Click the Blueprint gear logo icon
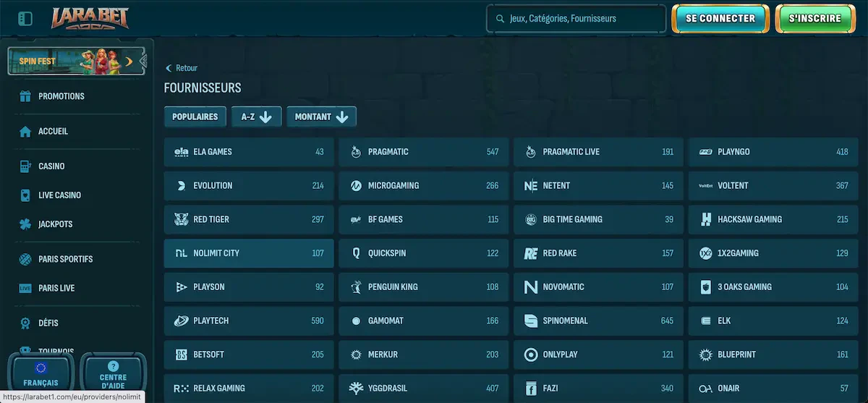868x403 pixels. (x=705, y=355)
